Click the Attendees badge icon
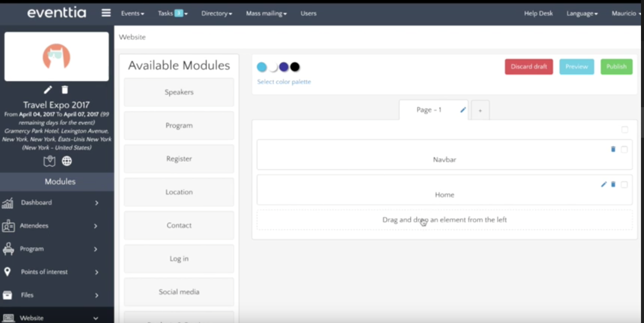The height and width of the screenshot is (323, 644). click(8, 226)
